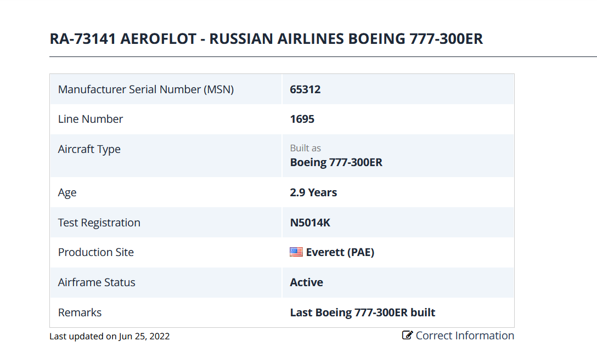The width and height of the screenshot is (597, 364).
Task: Click the bold Boeing 777-300ER aircraft type value
Action: (336, 162)
